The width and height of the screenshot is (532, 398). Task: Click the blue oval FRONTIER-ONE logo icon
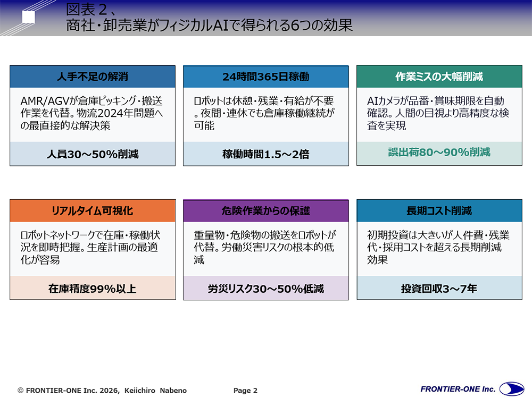(x=512, y=389)
